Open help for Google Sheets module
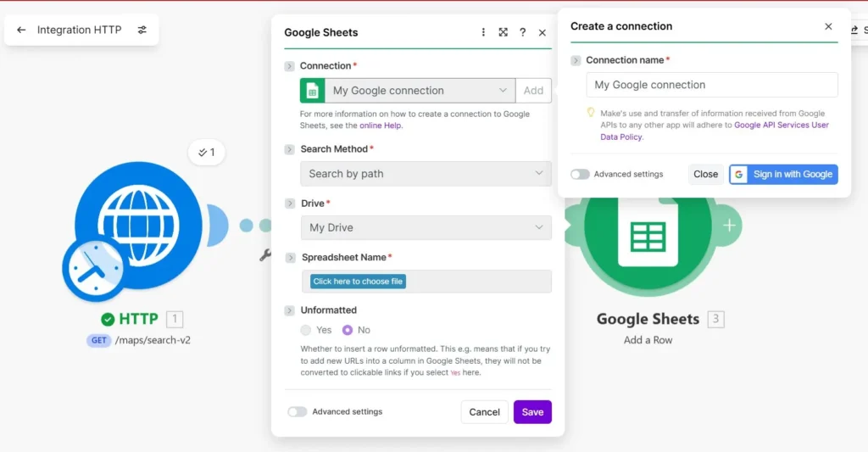This screenshot has width=868, height=452. [x=522, y=32]
